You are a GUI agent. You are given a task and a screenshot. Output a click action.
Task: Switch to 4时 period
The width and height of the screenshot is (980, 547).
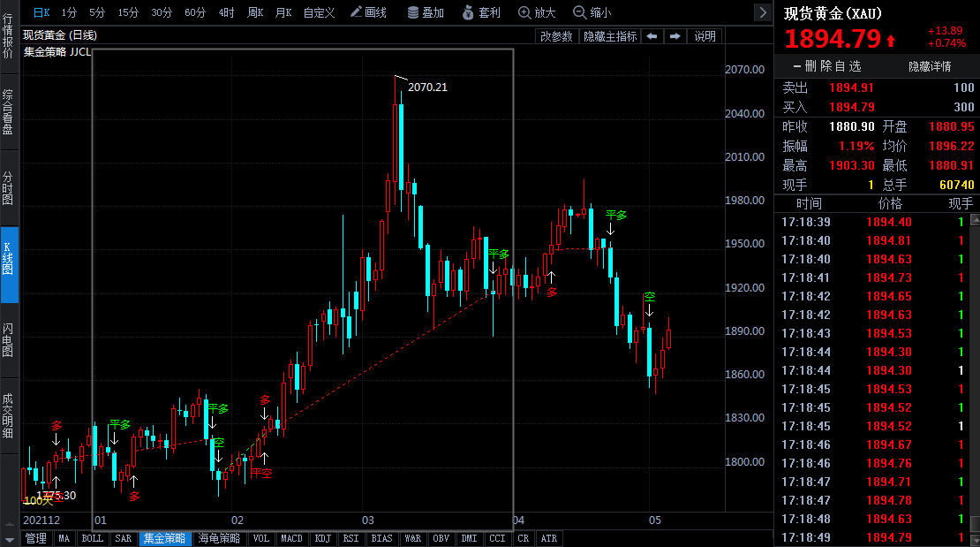tap(226, 12)
